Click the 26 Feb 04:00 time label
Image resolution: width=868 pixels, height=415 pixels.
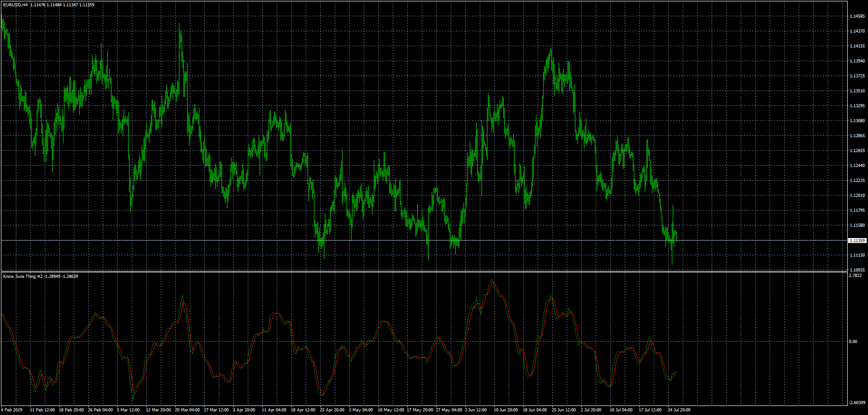[x=101, y=410]
